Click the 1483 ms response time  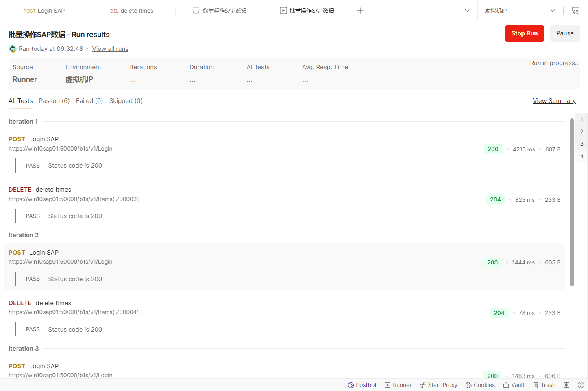pyautogui.click(x=523, y=376)
